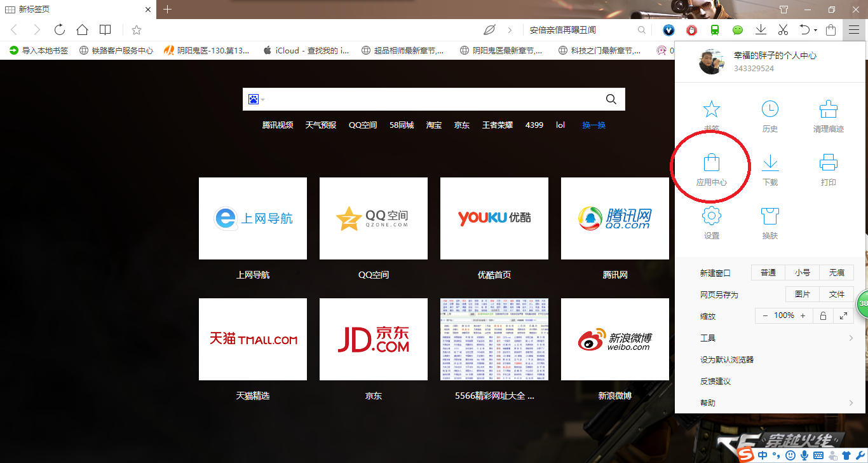868x463 pixels.
Task: Select 设为默认浏览器 menu item
Action: 726,359
